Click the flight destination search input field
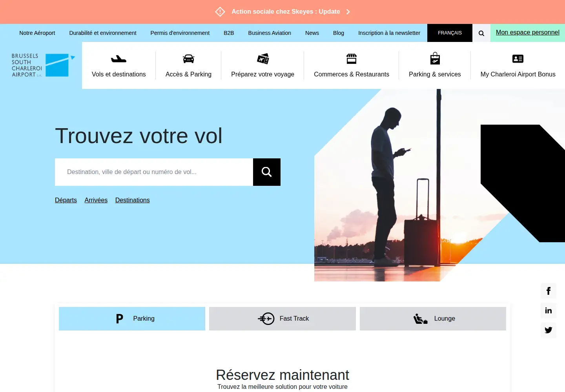This screenshot has width=565, height=392. point(154,172)
